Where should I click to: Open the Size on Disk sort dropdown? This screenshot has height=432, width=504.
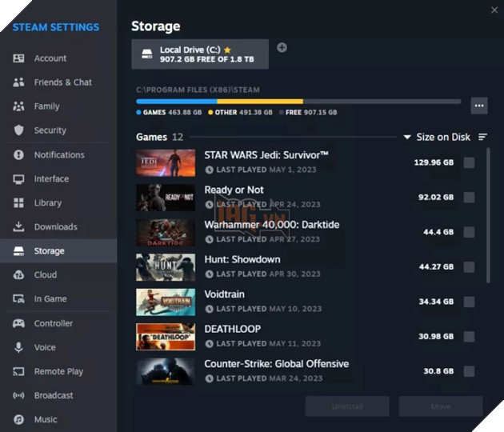437,138
